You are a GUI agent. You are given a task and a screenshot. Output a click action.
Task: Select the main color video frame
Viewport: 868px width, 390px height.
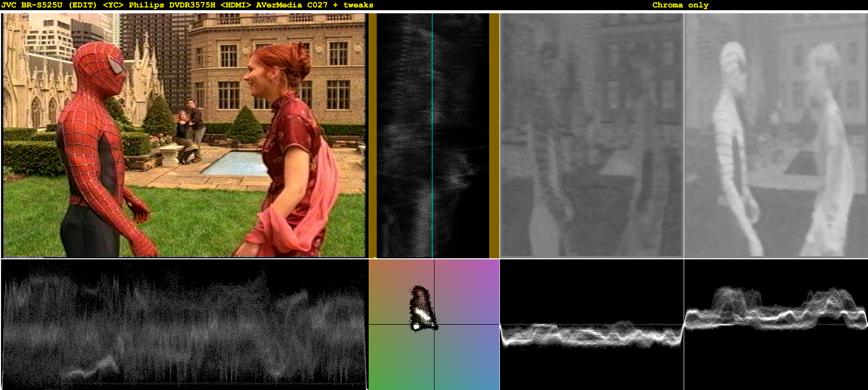184,135
